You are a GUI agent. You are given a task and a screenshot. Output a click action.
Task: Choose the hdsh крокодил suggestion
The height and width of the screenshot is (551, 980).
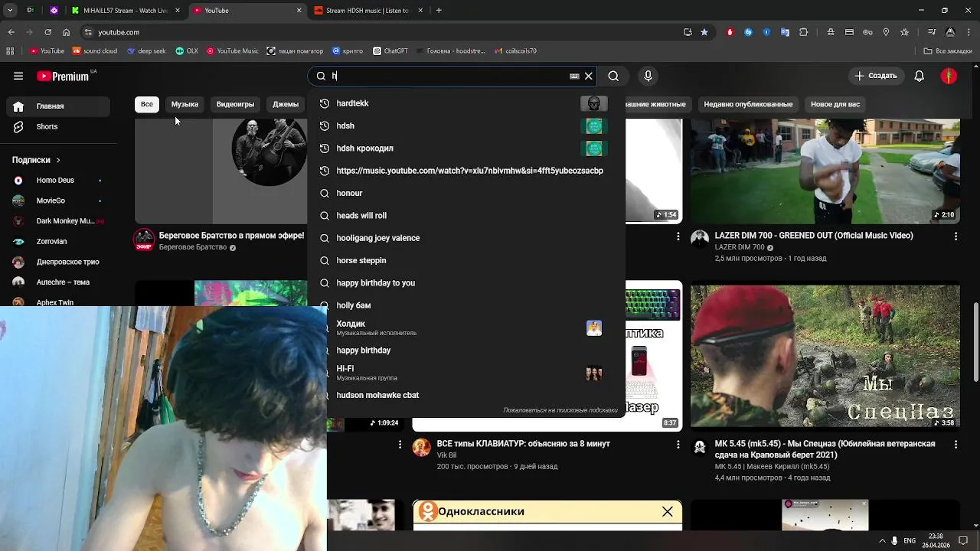[465, 148]
